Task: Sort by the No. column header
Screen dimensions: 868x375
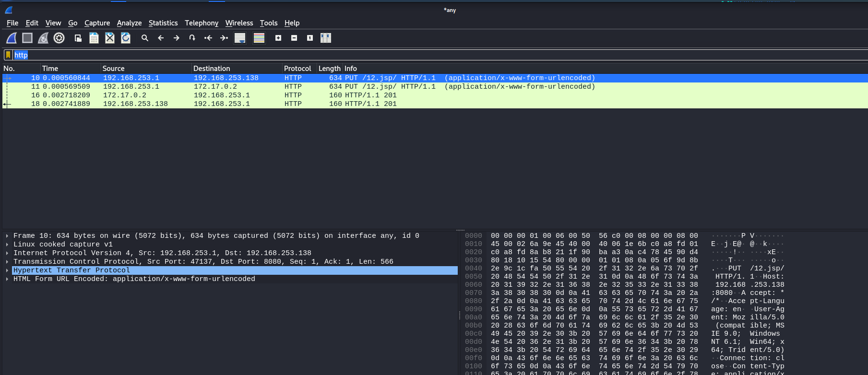Action: [x=21, y=69]
